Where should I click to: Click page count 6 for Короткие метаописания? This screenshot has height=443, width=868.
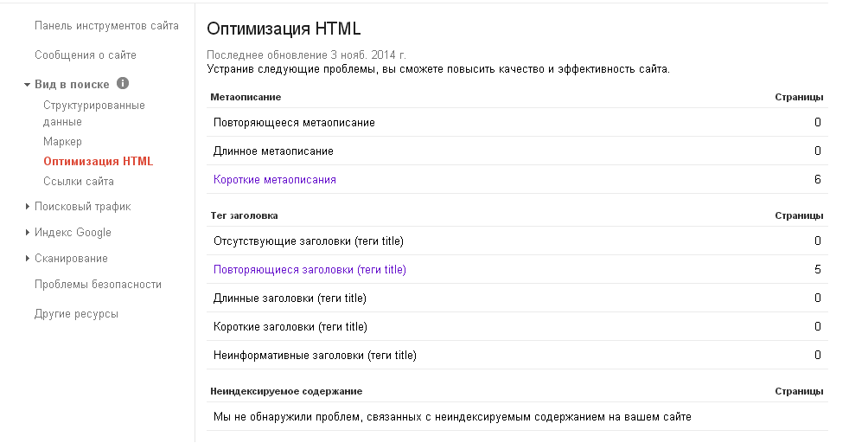(817, 180)
